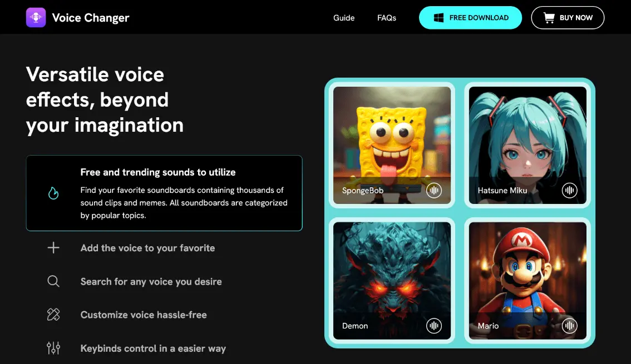The image size is (631, 364).
Task: Click the flame trending sounds icon
Action: click(x=53, y=193)
